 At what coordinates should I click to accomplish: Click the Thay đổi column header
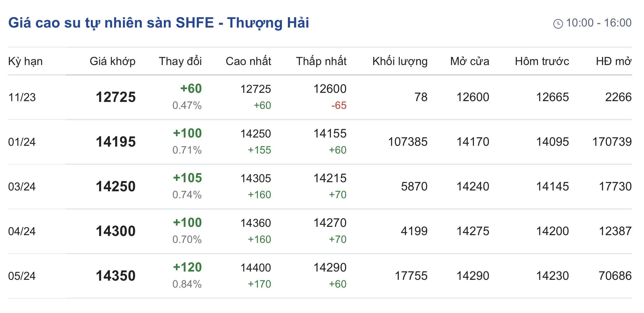tap(180, 61)
